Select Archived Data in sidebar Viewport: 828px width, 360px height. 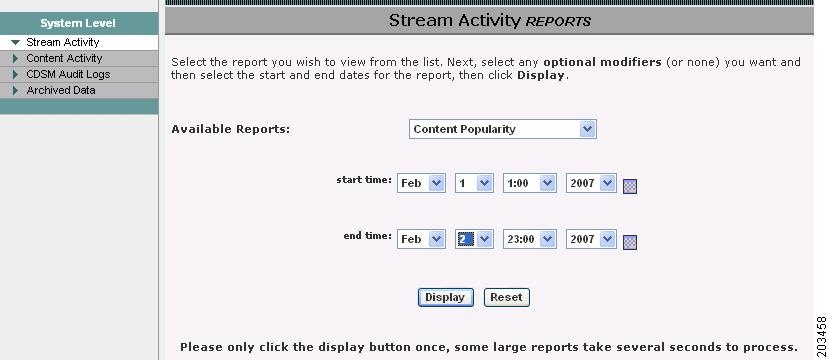(x=61, y=90)
